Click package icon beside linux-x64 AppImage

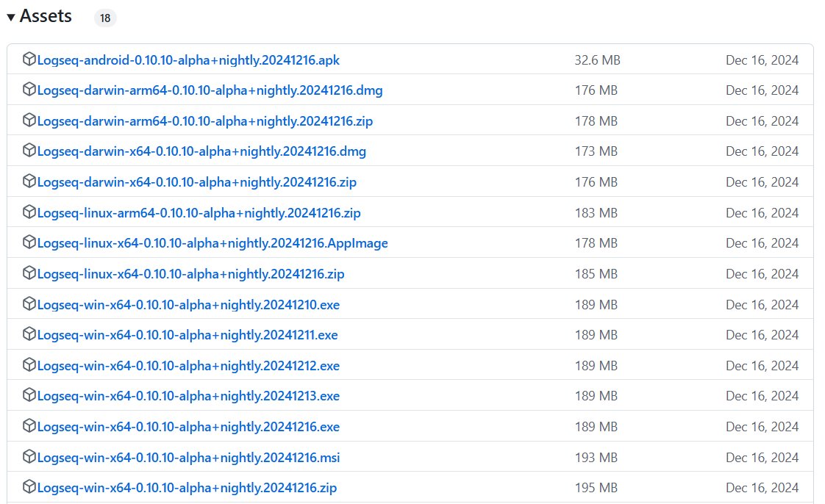click(29, 242)
